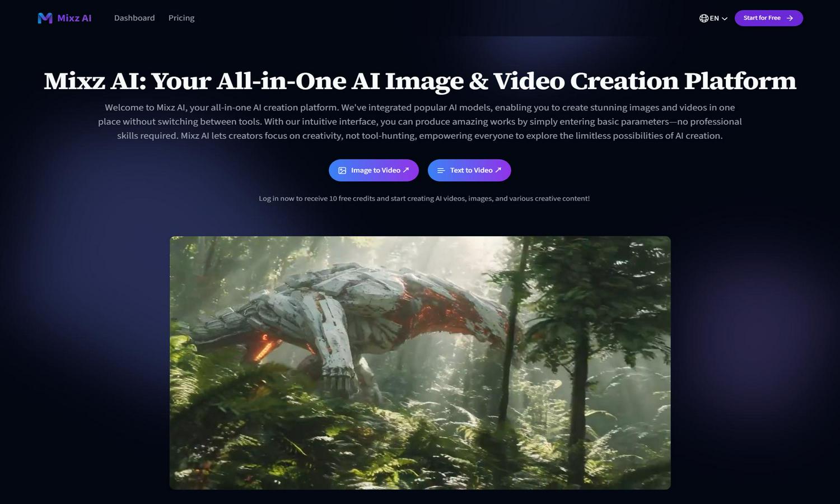840x504 pixels.
Task: Click the Welcome to Mixz AI paragraph
Action: tap(420, 122)
